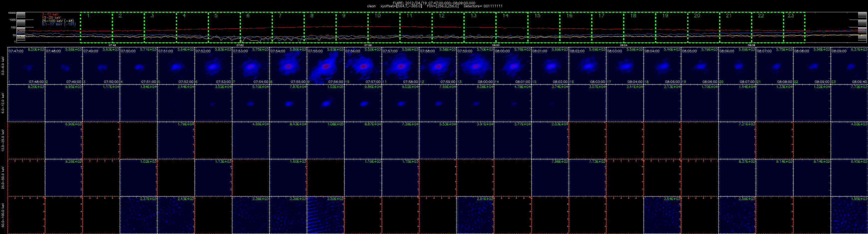Open the 12-25 keV image labeled 6.90E+03
Viewport: 868px width, 234px height.
[x=63, y=140]
